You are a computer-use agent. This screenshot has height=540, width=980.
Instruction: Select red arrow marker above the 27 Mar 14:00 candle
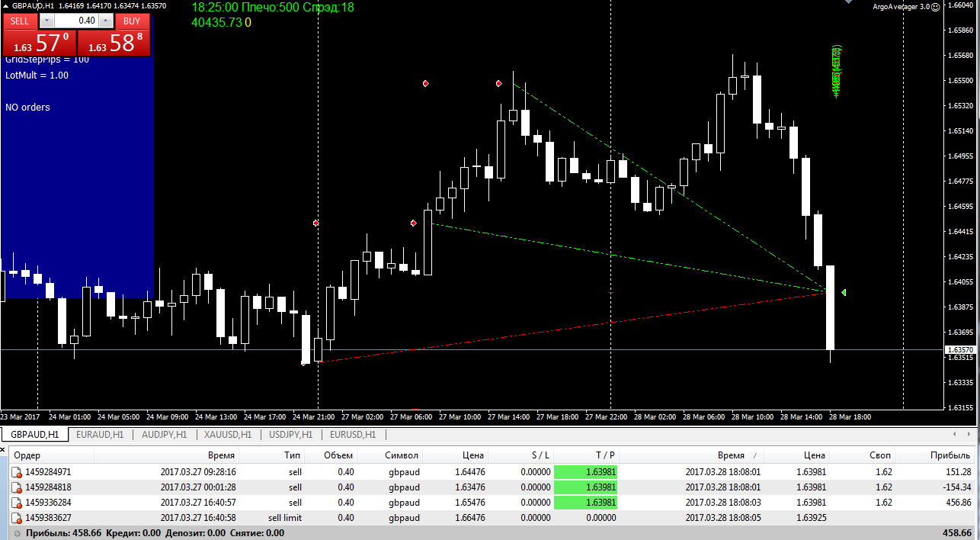tap(499, 83)
